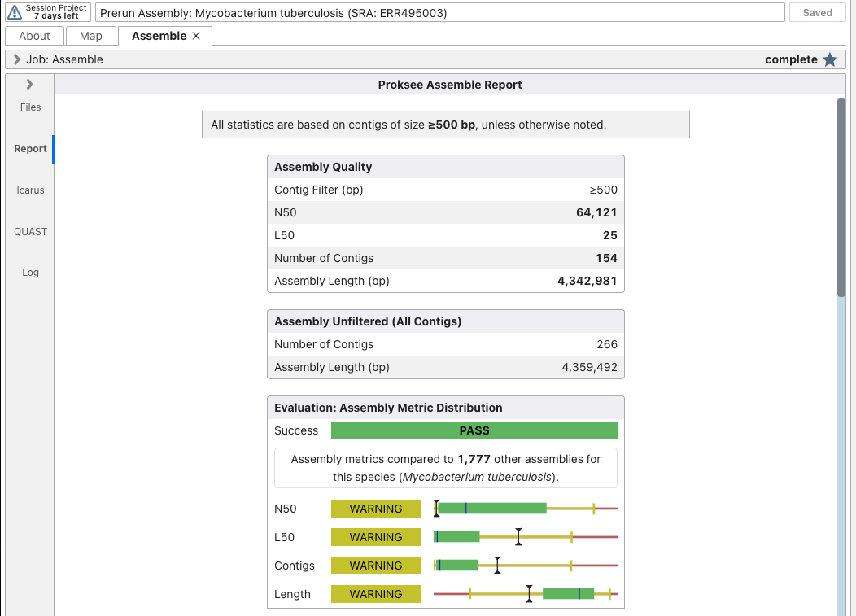Click the assembly length 4,342,981
This screenshot has height=616, width=856.
point(587,281)
